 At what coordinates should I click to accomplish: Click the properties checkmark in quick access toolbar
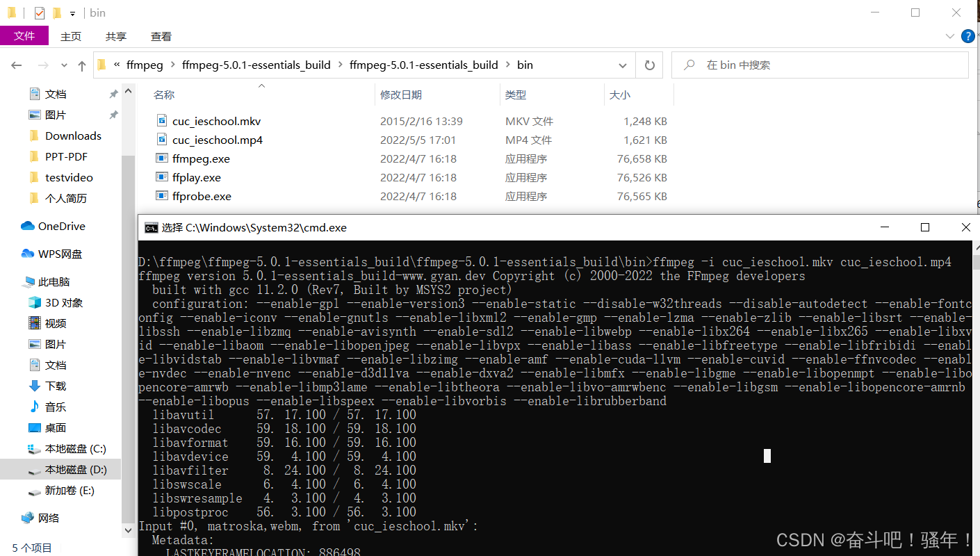click(x=39, y=13)
